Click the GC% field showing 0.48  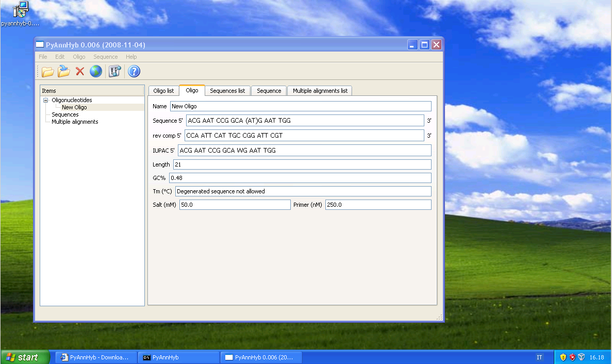tap(300, 178)
